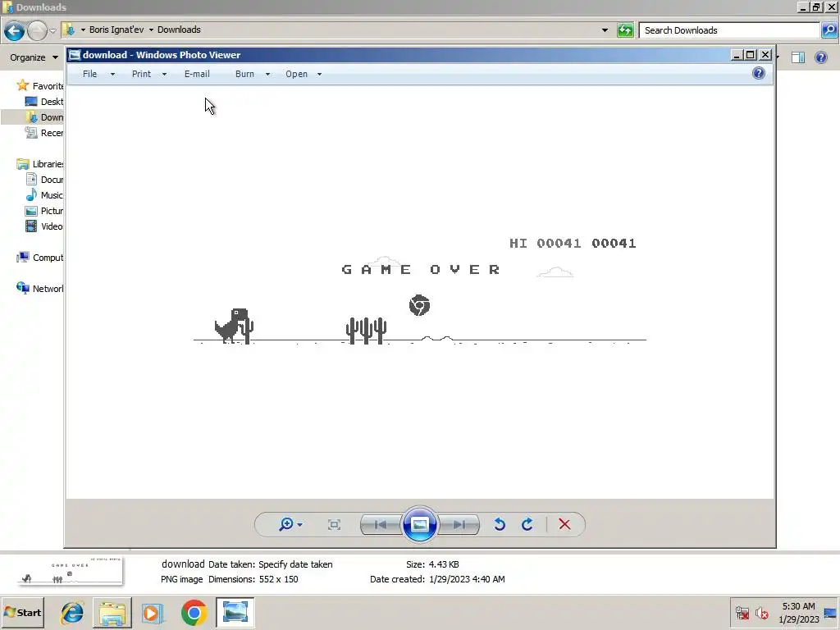Click the folder icon in the address bar

pos(69,30)
